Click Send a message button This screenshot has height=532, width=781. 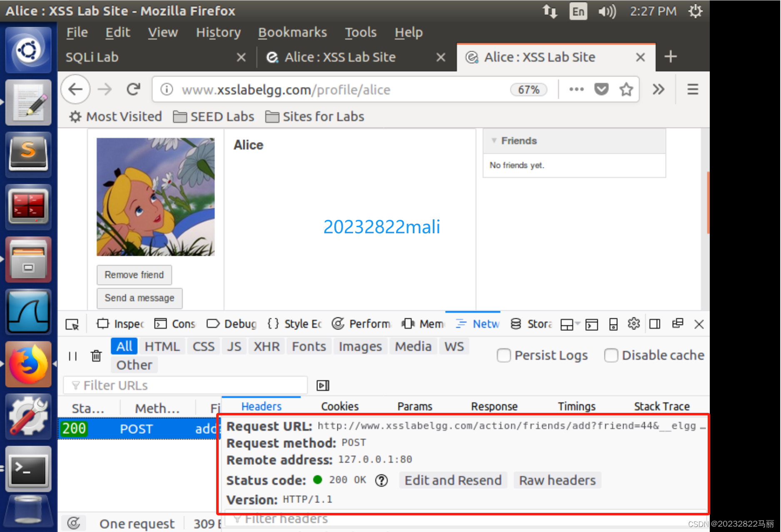(x=140, y=298)
